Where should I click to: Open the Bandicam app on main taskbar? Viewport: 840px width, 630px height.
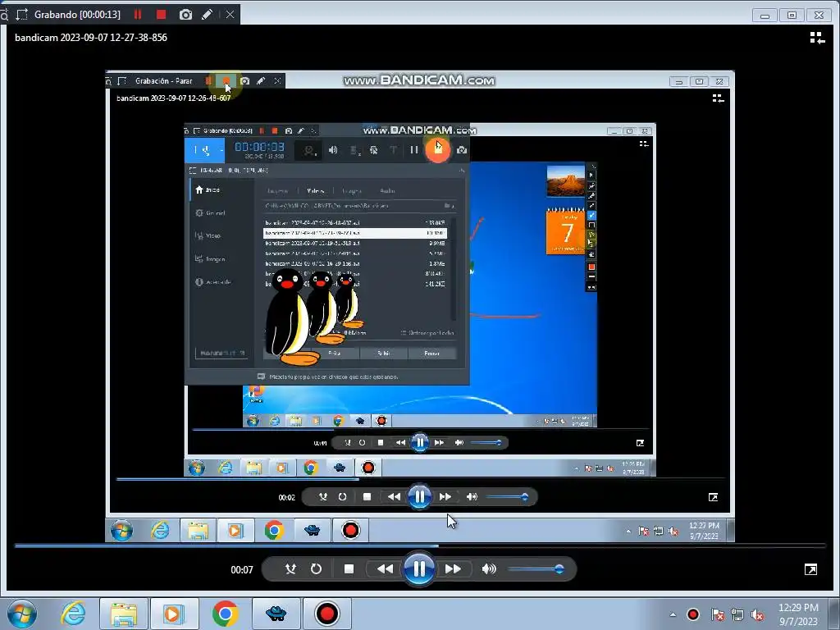[276, 614]
